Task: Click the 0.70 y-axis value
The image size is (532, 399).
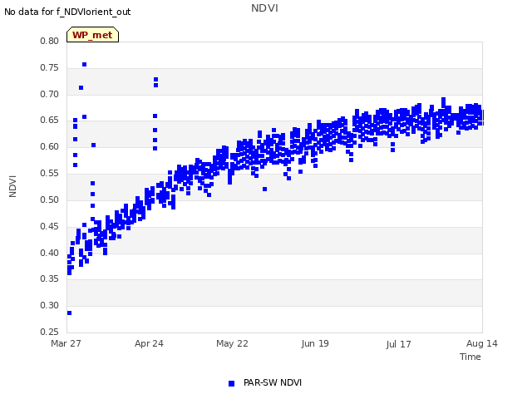Action: click(50, 94)
